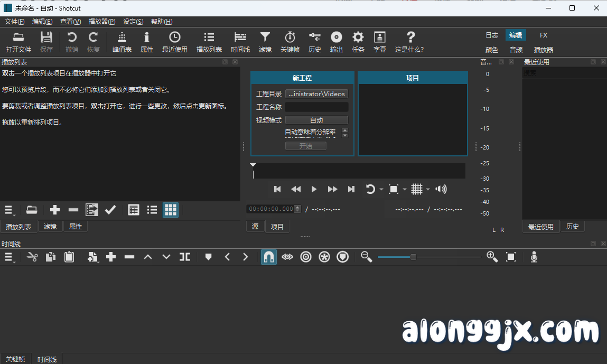Click the split-at-playhead icon on the timeline

point(185,257)
